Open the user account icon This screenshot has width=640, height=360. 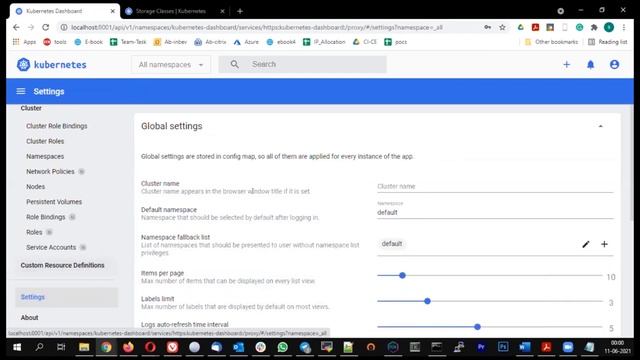coord(614,64)
